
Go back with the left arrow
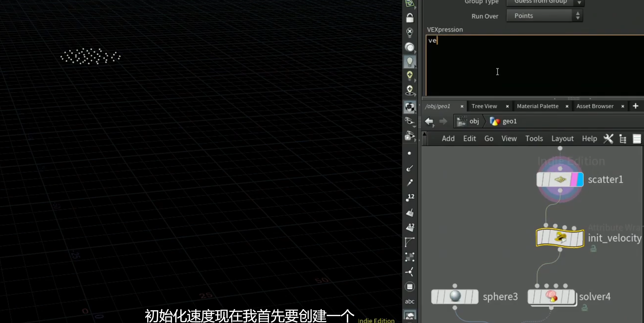coord(429,121)
